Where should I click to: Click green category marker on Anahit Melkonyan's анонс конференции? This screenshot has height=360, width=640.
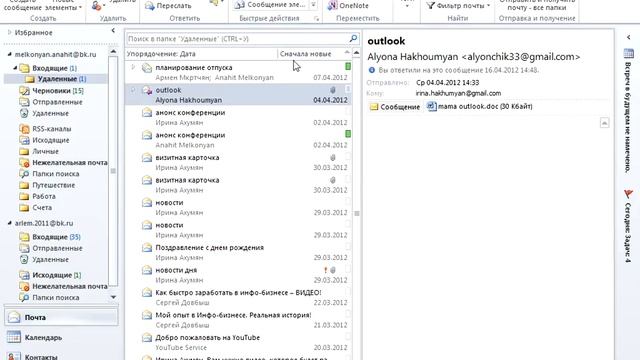(x=348, y=133)
